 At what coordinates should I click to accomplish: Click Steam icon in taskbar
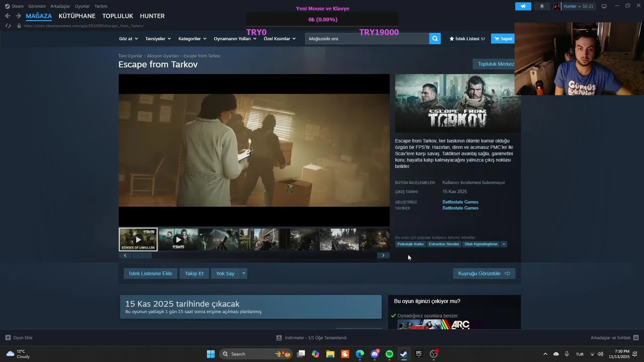404,354
